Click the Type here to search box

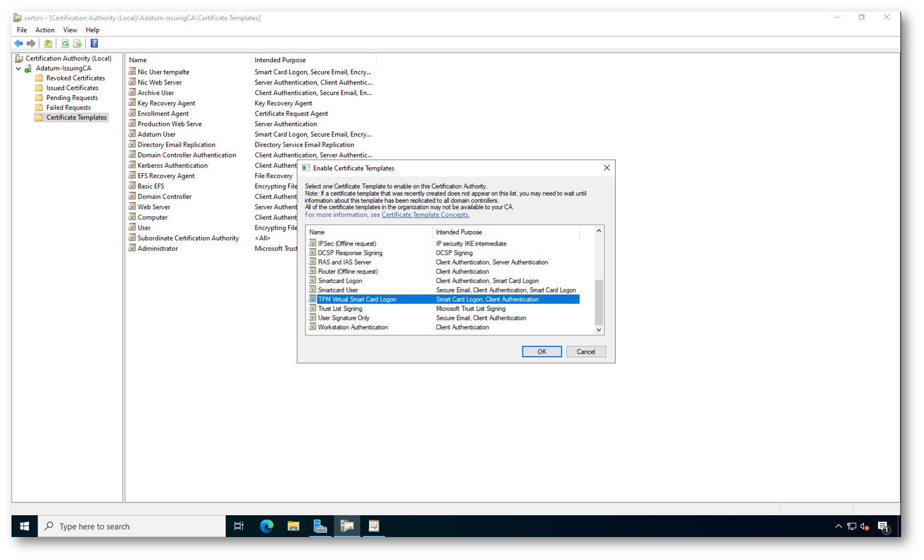tap(131, 526)
